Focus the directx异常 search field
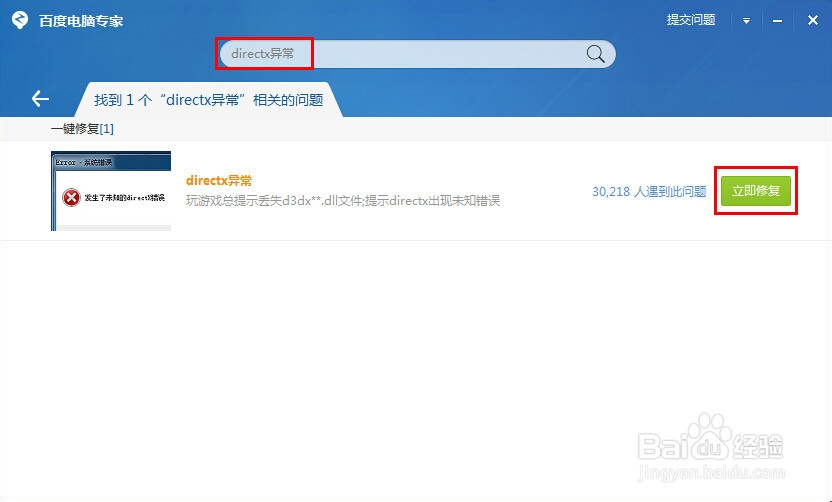The height and width of the screenshot is (502, 832). point(418,54)
